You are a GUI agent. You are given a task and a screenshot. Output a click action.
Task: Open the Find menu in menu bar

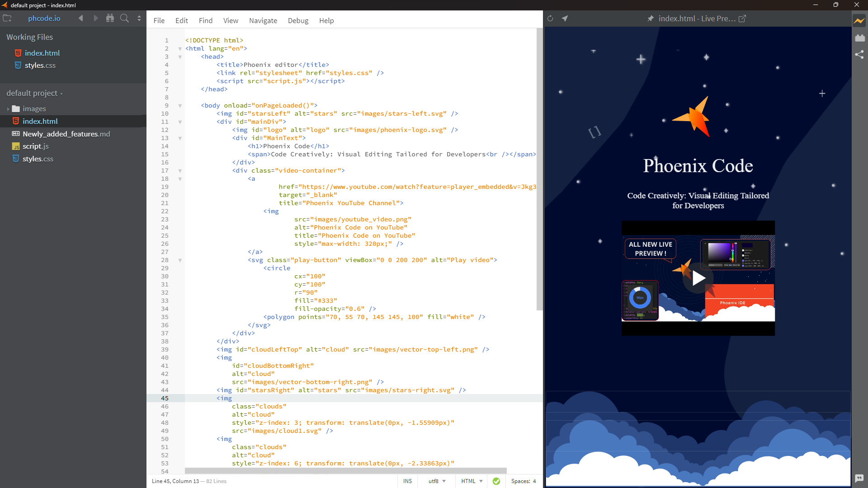click(x=206, y=21)
